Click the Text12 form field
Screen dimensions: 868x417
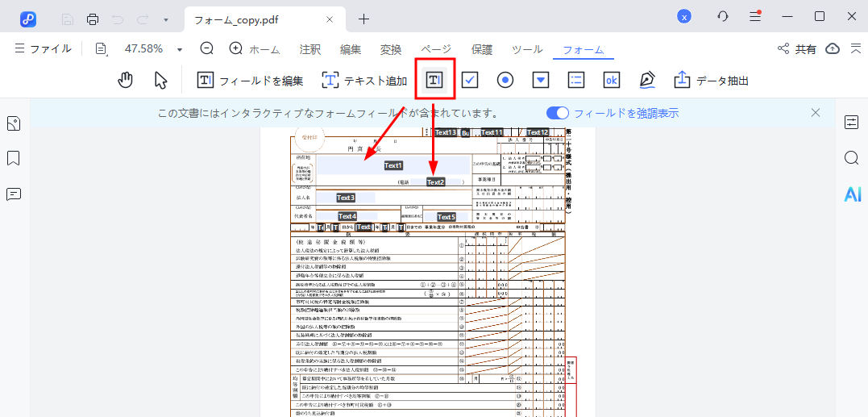tap(537, 133)
